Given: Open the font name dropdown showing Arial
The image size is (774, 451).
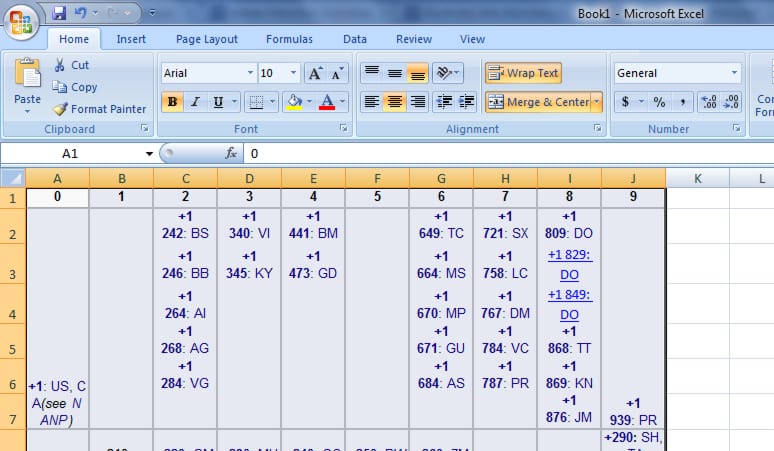Looking at the screenshot, I should pyautogui.click(x=249, y=73).
